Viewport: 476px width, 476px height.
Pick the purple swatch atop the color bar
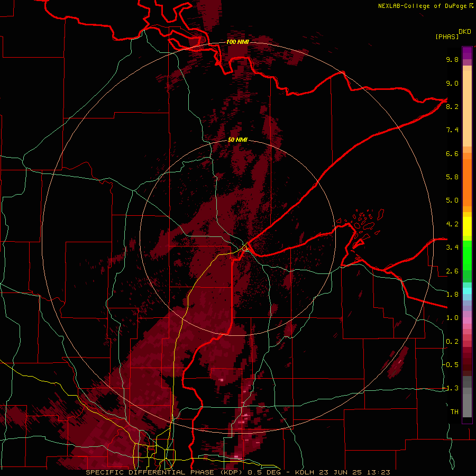click(x=467, y=53)
